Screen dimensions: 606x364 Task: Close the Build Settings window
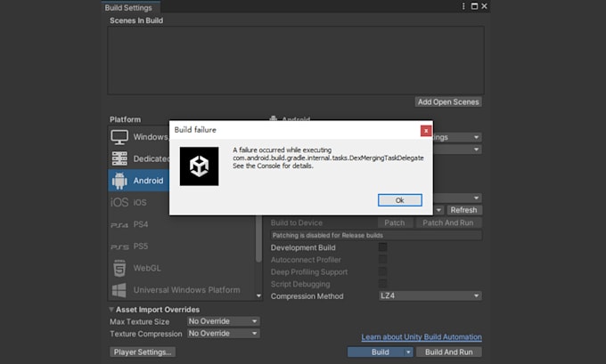[484, 6]
